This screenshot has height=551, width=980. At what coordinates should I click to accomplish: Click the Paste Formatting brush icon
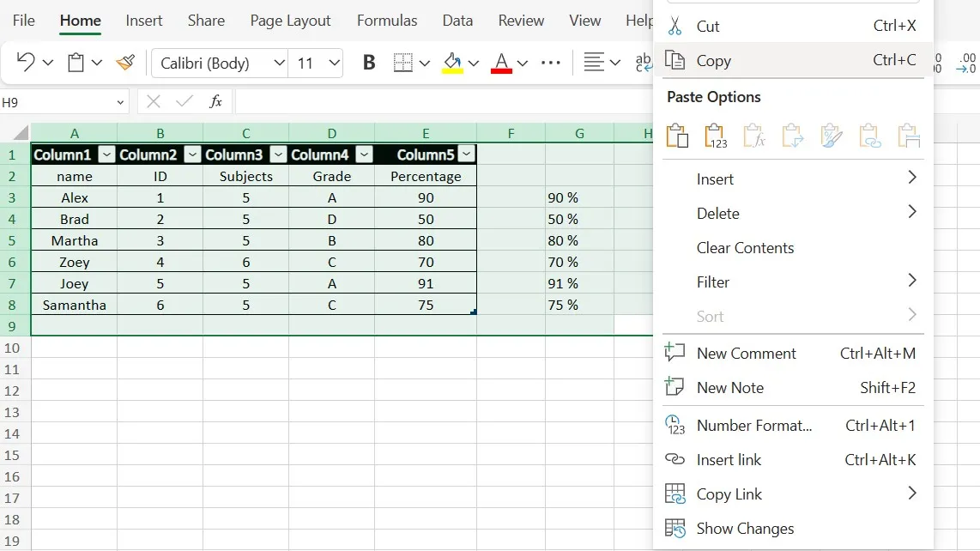tap(832, 136)
